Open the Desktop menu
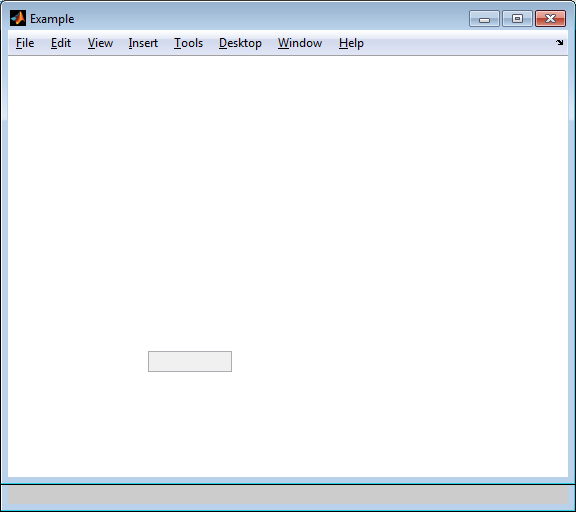Viewport: 576px width, 512px height. (x=240, y=43)
